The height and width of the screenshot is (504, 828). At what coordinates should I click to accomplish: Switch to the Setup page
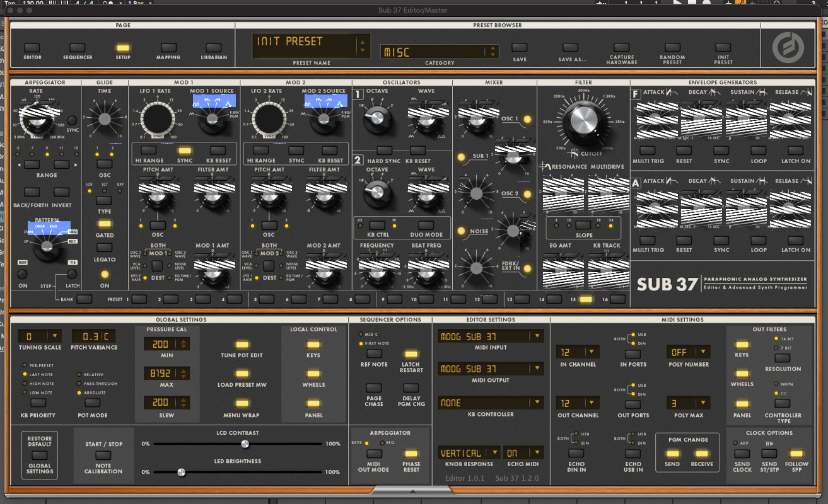123,48
